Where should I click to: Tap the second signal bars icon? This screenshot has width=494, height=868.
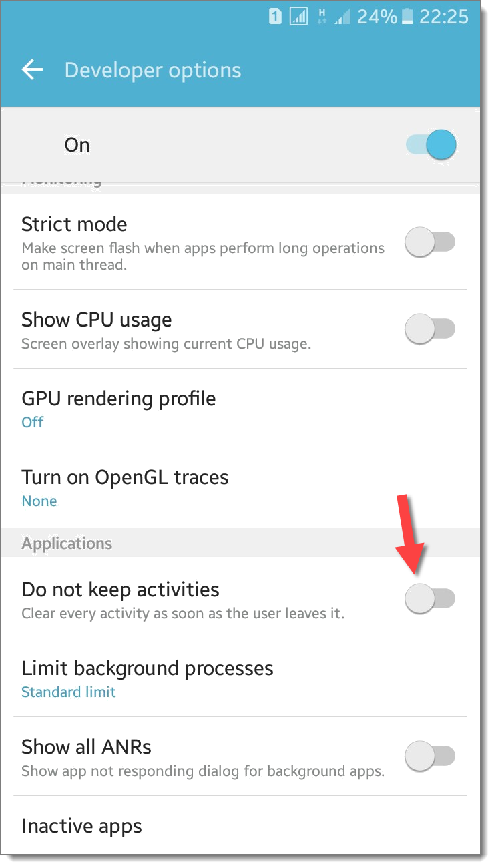pos(343,17)
